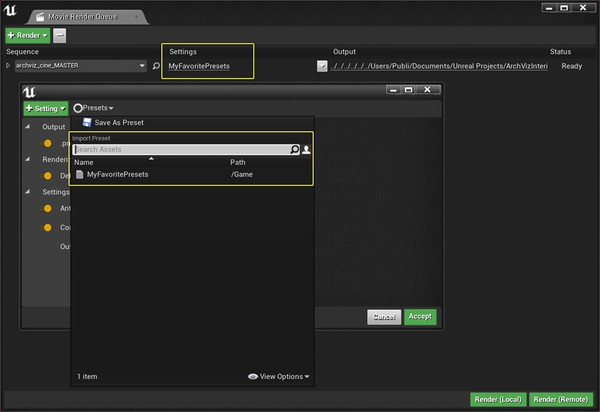Click the search magnifier in Import Preset
This screenshot has width=600, height=412.
coord(294,149)
